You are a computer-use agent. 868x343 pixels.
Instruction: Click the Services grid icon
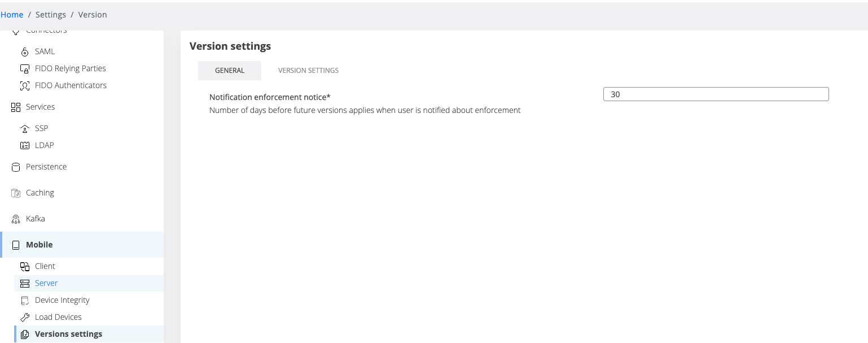[x=16, y=107]
